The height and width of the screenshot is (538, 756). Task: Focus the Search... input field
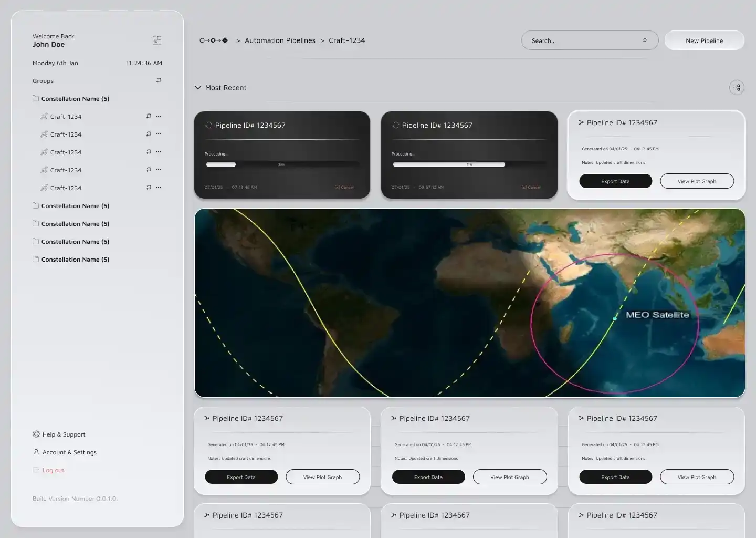coord(590,40)
